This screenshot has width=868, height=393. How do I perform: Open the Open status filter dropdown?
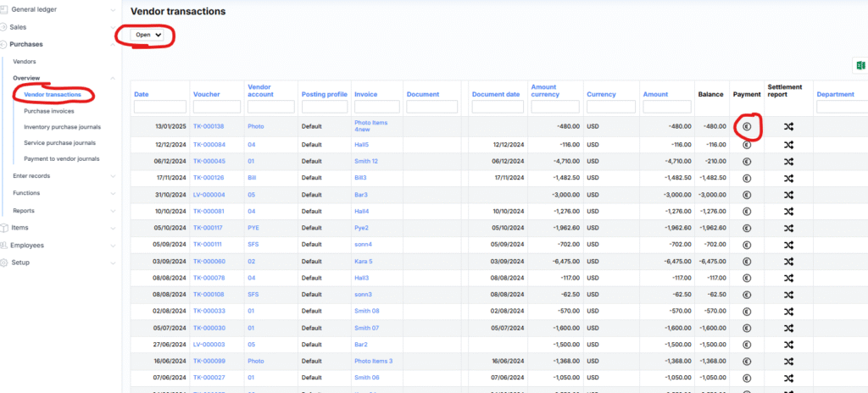(x=148, y=35)
